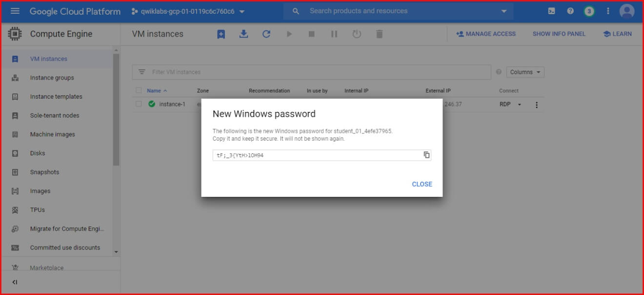
Task: Click the Stop instance square icon
Action: (311, 34)
